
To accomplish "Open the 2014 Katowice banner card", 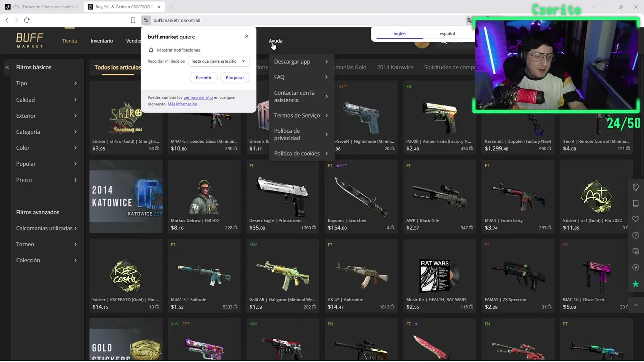I will click(x=126, y=197).
